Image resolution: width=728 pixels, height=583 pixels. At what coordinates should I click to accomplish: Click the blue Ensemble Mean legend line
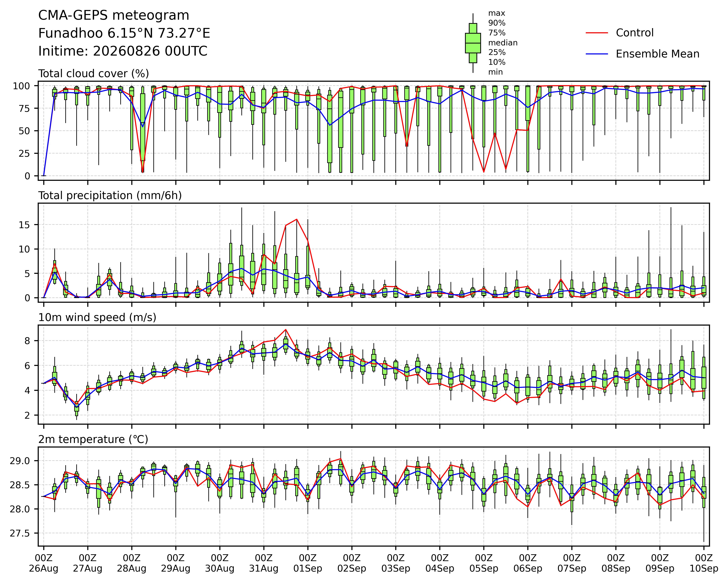click(597, 54)
